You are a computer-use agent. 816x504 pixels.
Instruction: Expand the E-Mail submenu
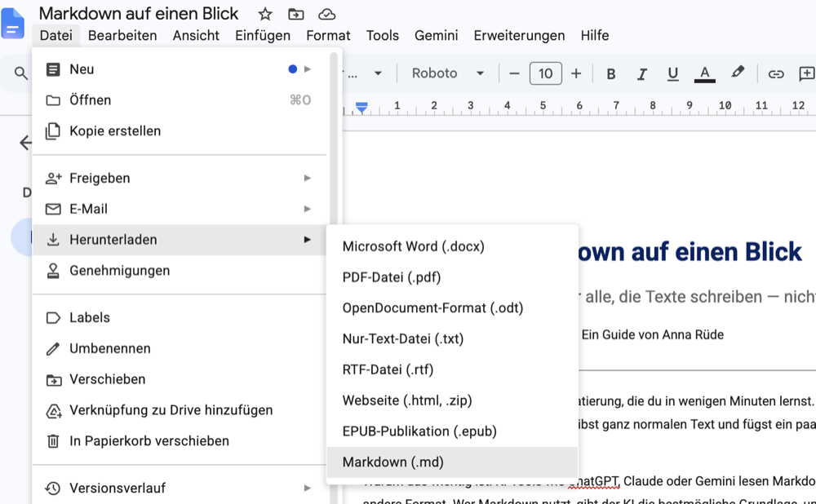click(180, 209)
